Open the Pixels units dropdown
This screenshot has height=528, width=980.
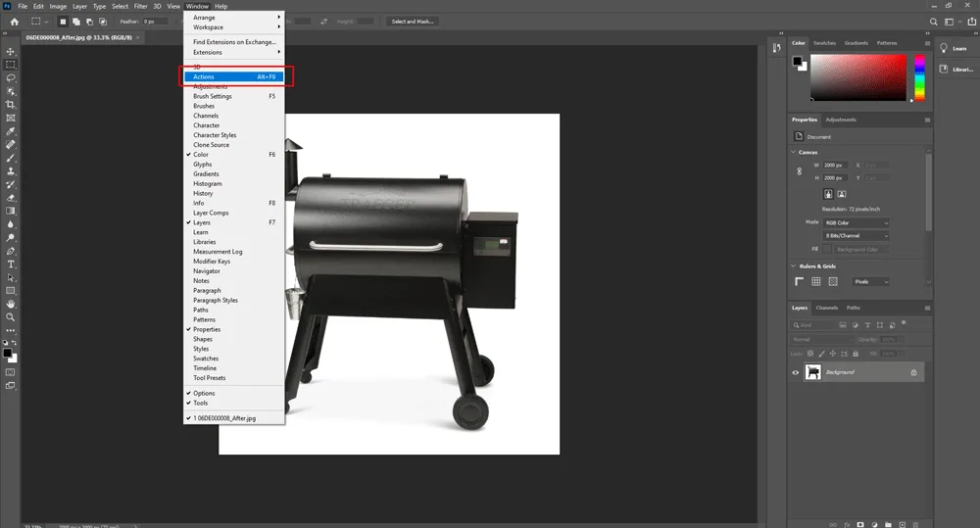tap(871, 282)
